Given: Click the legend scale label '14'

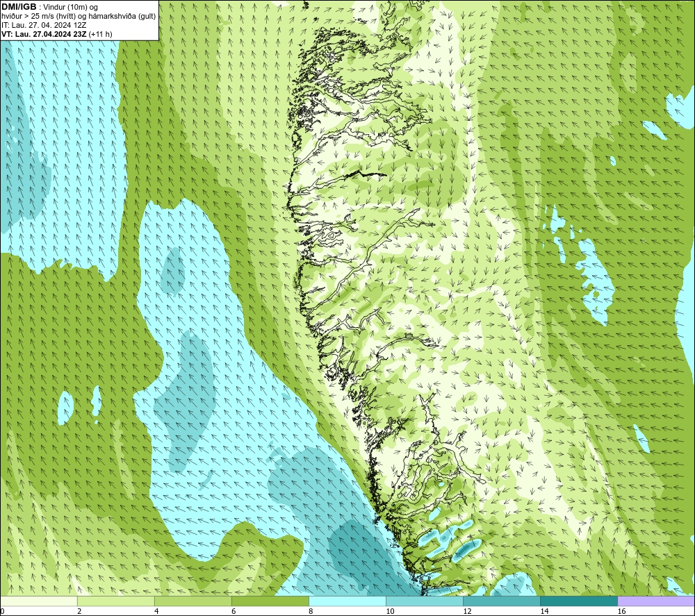Looking at the screenshot, I should coord(544,612).
